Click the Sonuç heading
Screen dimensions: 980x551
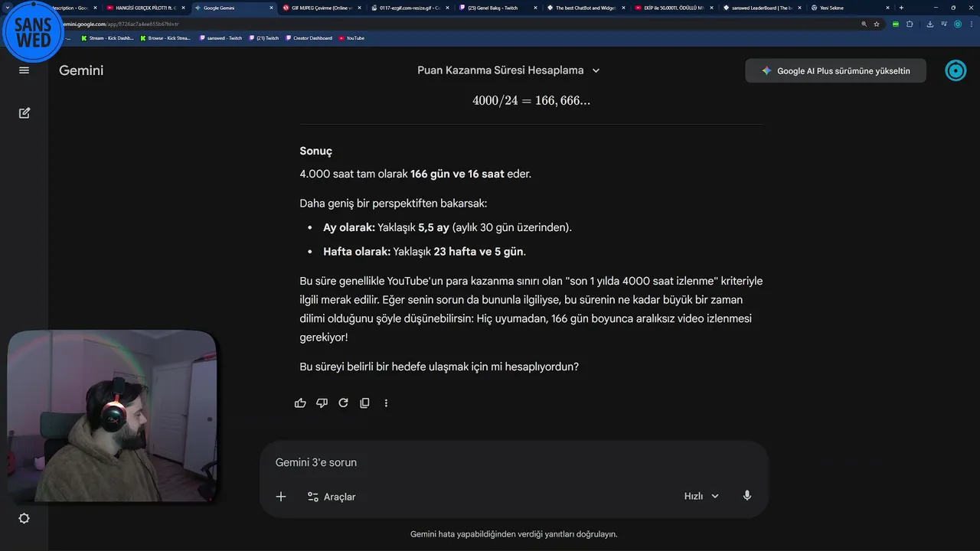(x=315, y=151)
